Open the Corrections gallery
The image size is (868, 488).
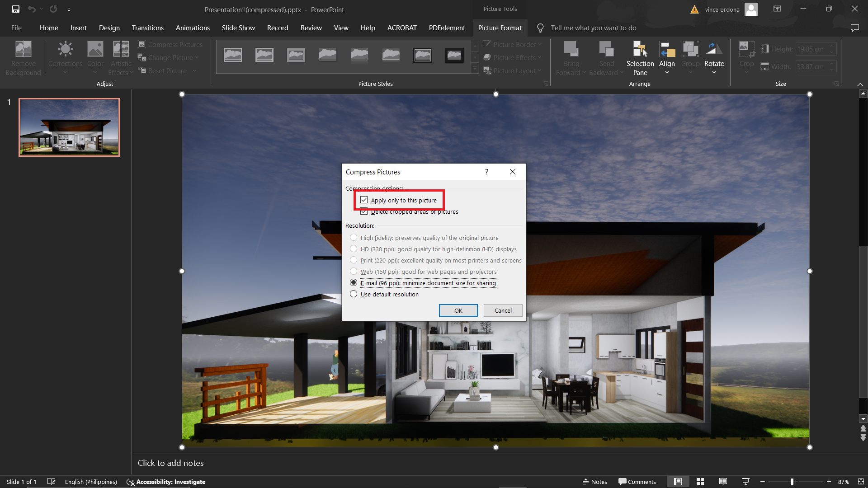[x=65, y=57]
